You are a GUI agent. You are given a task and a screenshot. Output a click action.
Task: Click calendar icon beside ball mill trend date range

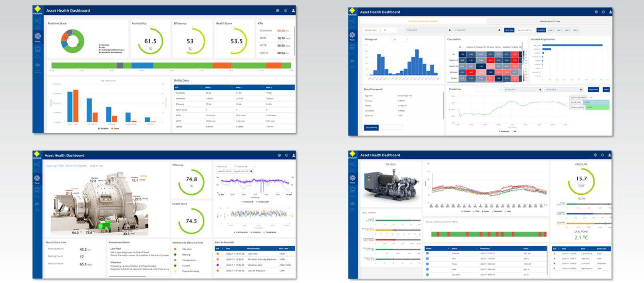pyautogui.click(x=251, y=171)
